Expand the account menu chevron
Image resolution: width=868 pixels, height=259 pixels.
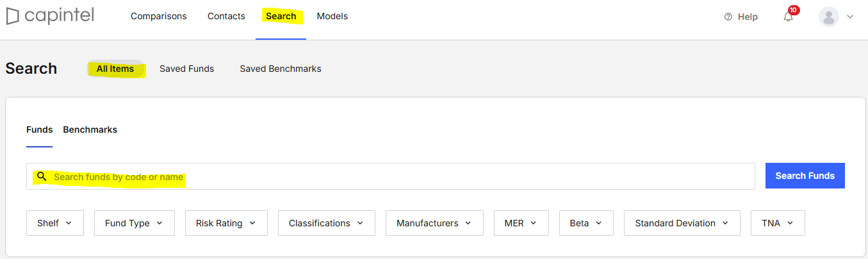850,17
